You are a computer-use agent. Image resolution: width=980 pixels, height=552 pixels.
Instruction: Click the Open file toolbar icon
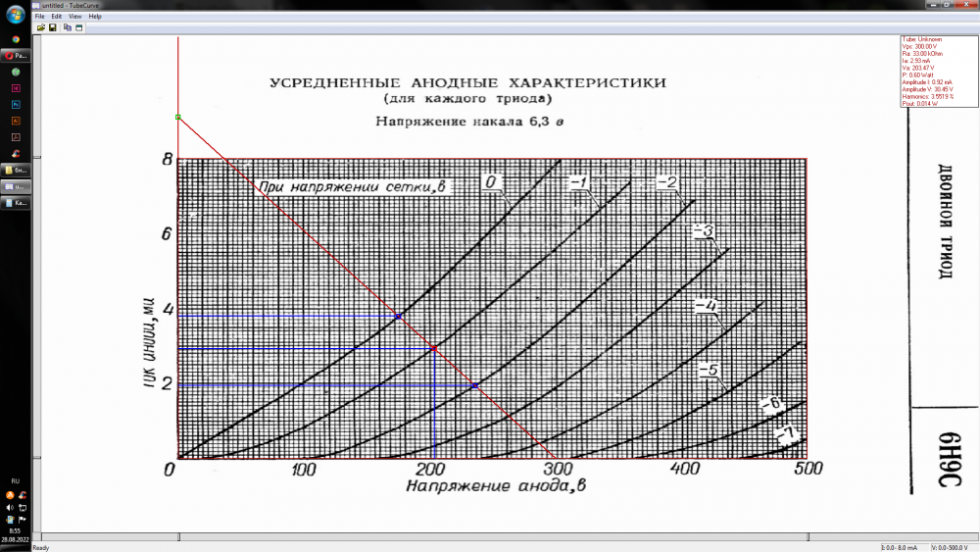click(41, 27)
